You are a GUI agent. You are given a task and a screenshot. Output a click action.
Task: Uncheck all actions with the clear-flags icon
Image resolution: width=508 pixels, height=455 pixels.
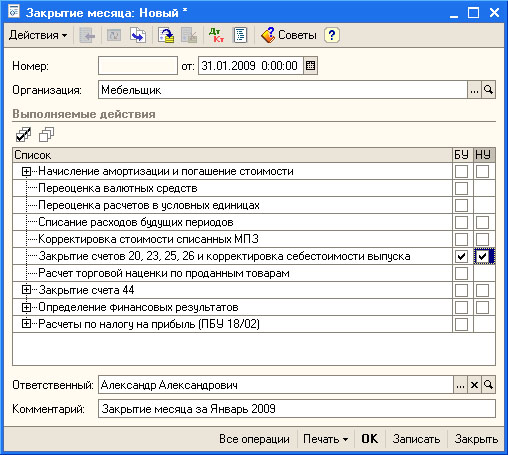coord(46,135)
